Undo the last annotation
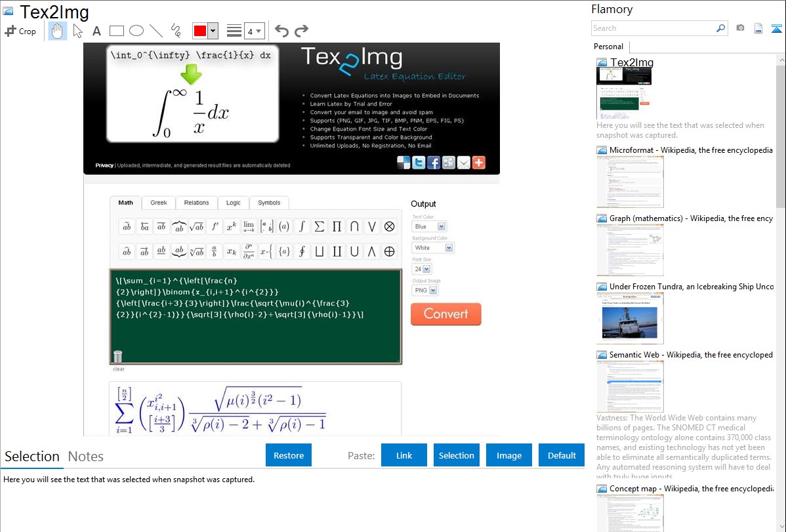Image resolution: width=786 pixels, height=532 pixels. [x=281, y=31]
